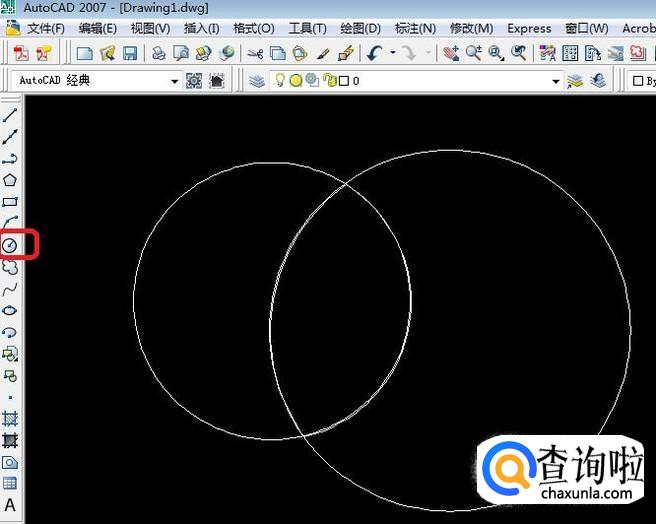Click the Layer Previous icon
The width and height of the screenshot is (656, 524).
pyautogui.click(x=598, y=81)
